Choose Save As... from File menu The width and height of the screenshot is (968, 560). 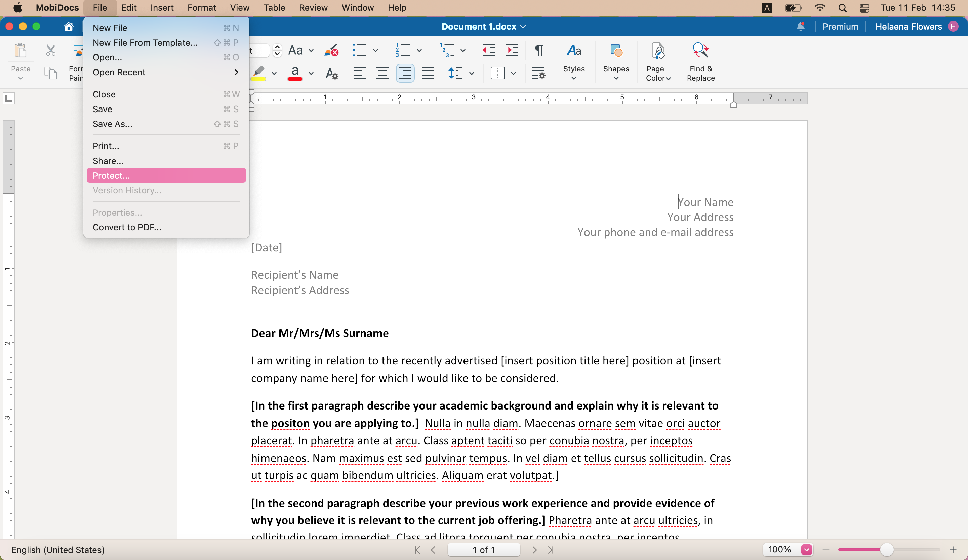click(166, 124)
